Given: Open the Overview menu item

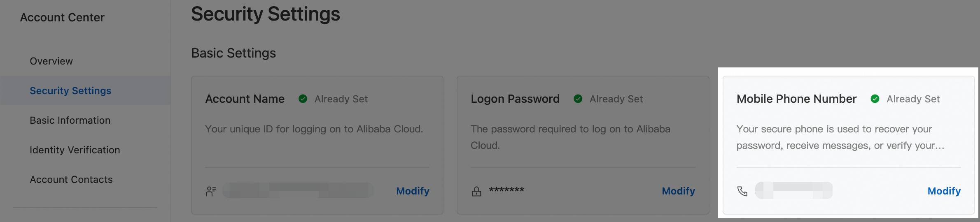Looking at the screenshot, I should (51, 61).
